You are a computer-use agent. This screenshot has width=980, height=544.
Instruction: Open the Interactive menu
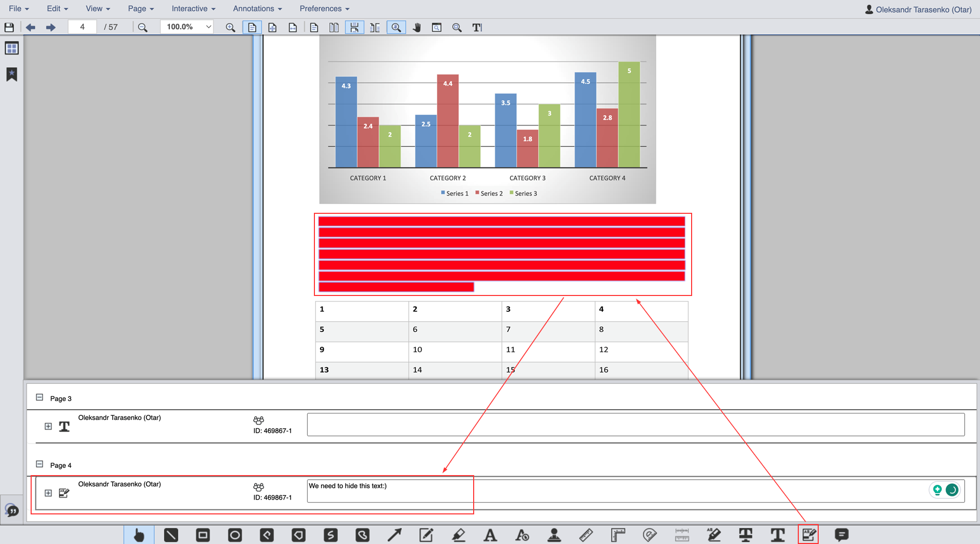(193, 9)
